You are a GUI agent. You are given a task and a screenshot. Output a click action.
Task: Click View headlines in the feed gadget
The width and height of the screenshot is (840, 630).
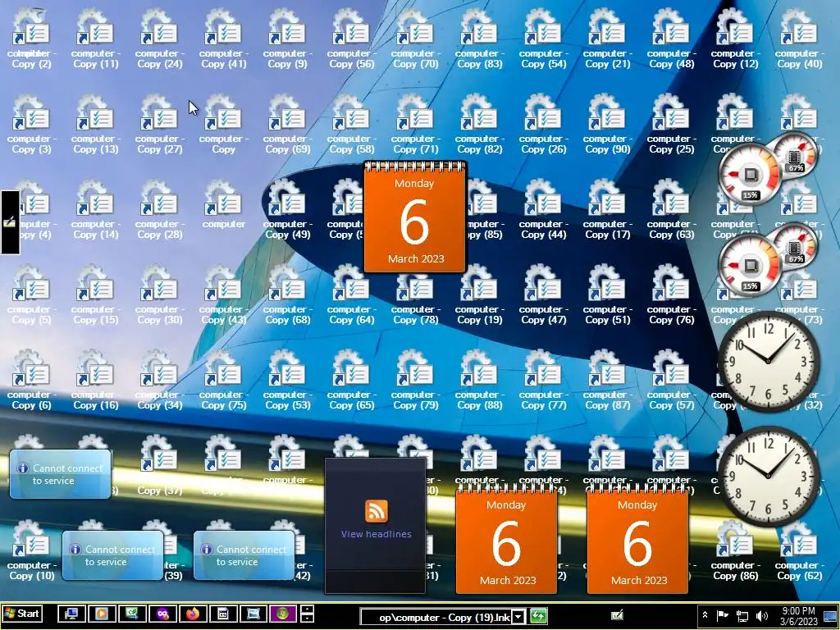pos(376,534)
